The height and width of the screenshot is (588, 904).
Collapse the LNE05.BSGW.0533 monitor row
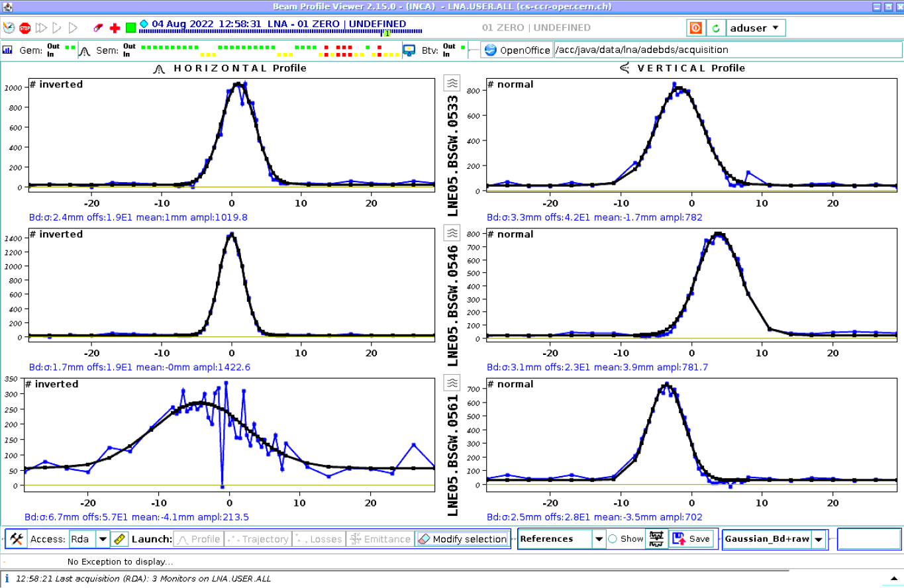pyautogui.click(x=452, y=83)
